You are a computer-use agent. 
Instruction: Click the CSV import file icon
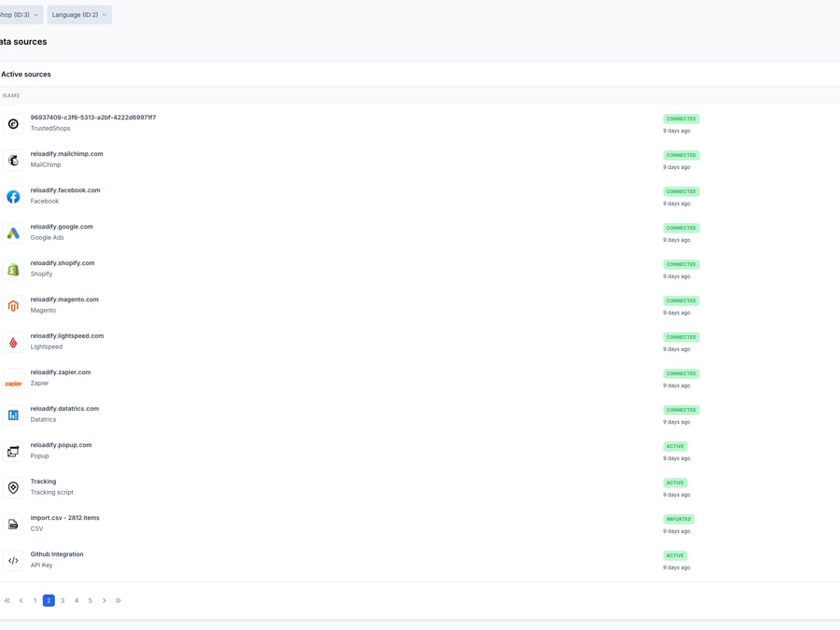pyautogui.click(x=12, y=524)
